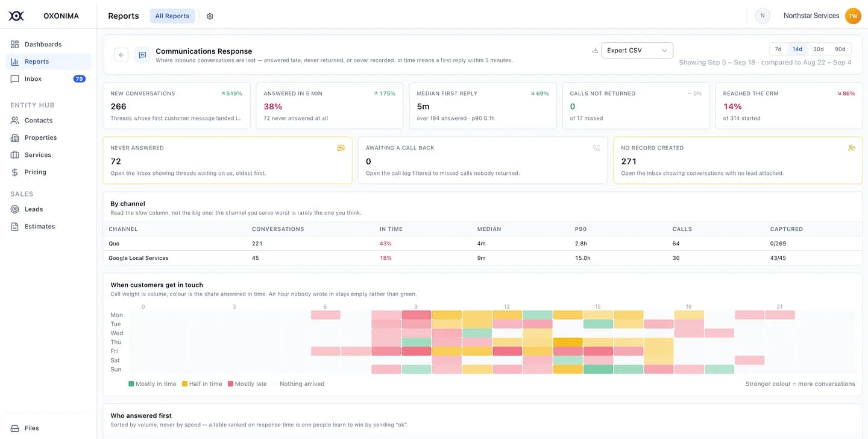This screenshot has width=868, height=439.
Task: Click the reports settings gear icon
Action: pyautogui.click(x=210, y=16)
